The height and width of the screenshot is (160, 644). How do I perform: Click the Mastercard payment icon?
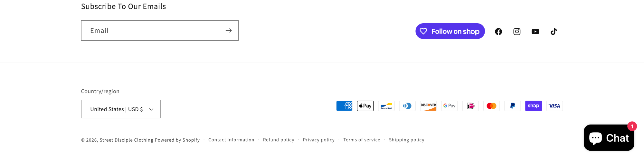pos(491,106)
